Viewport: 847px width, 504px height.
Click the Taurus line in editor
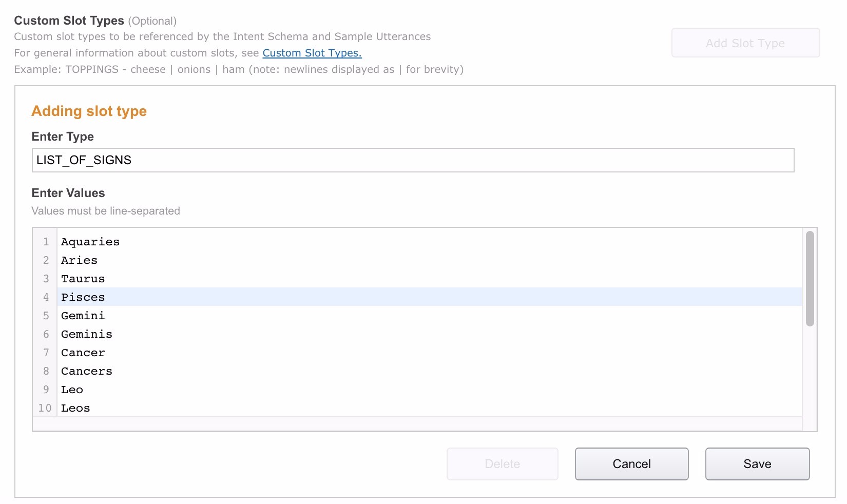pos(83,279)
